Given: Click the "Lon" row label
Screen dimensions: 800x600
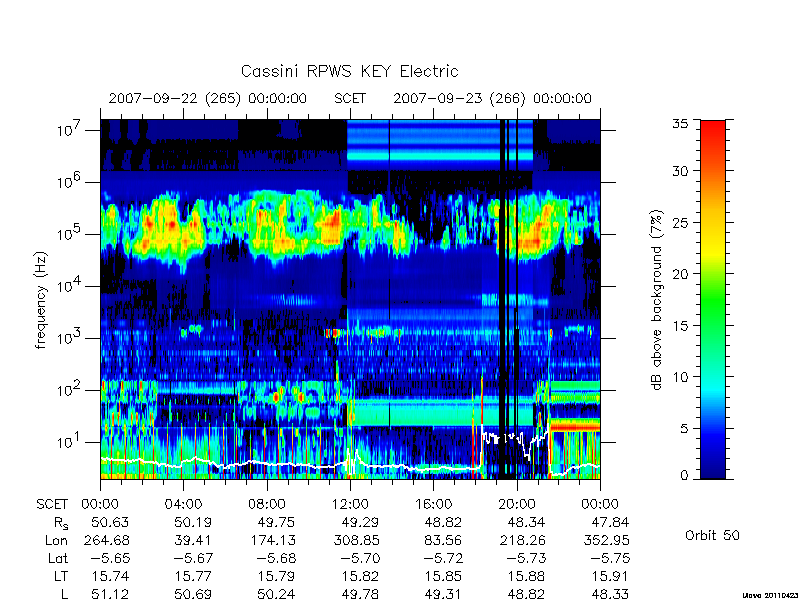Looking at the screenshot, I should 56,540.
